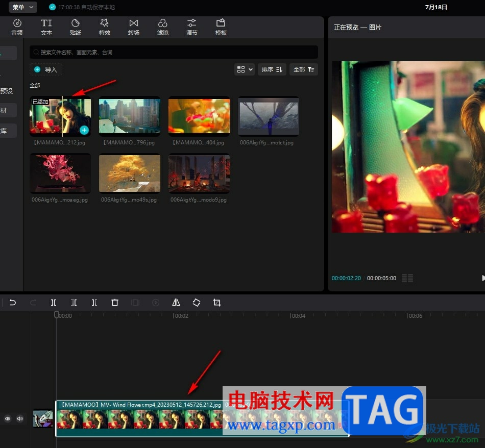
Task: Click the 导入 import button
Action: 46,69
